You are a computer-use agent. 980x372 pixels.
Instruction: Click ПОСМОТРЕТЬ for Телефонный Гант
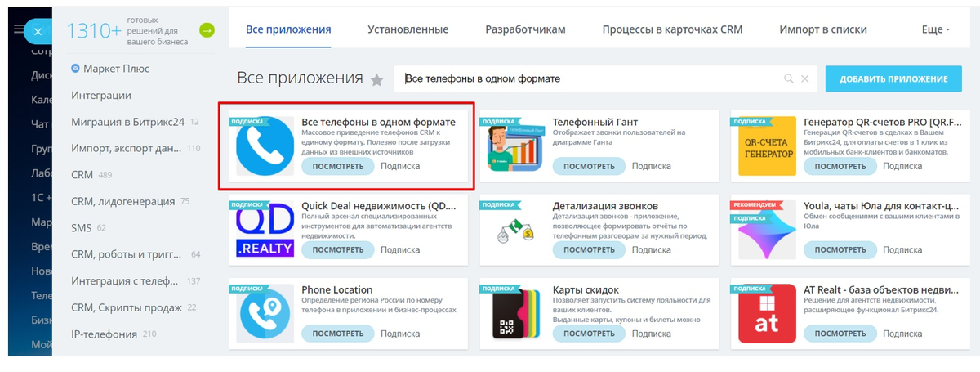(589, 166)
